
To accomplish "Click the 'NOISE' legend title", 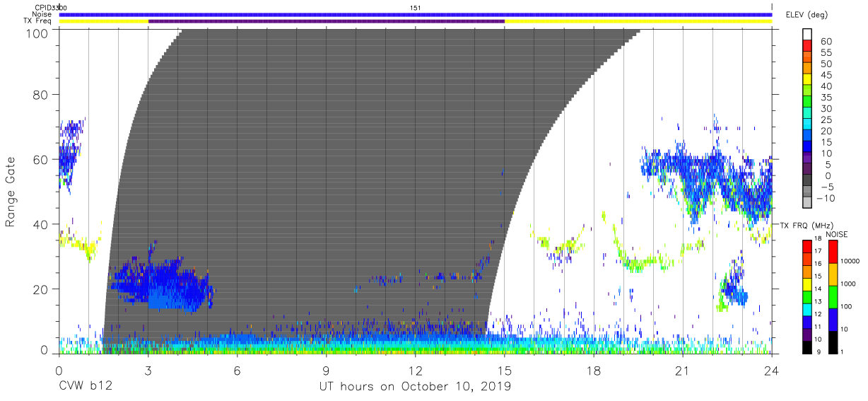I will [x=837, y=234].
